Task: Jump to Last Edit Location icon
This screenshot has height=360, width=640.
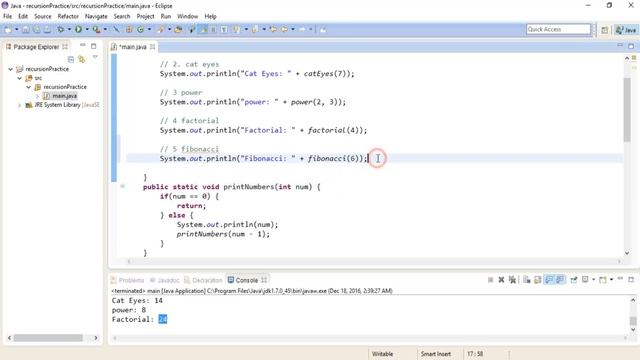Action: tap(273, 29)
